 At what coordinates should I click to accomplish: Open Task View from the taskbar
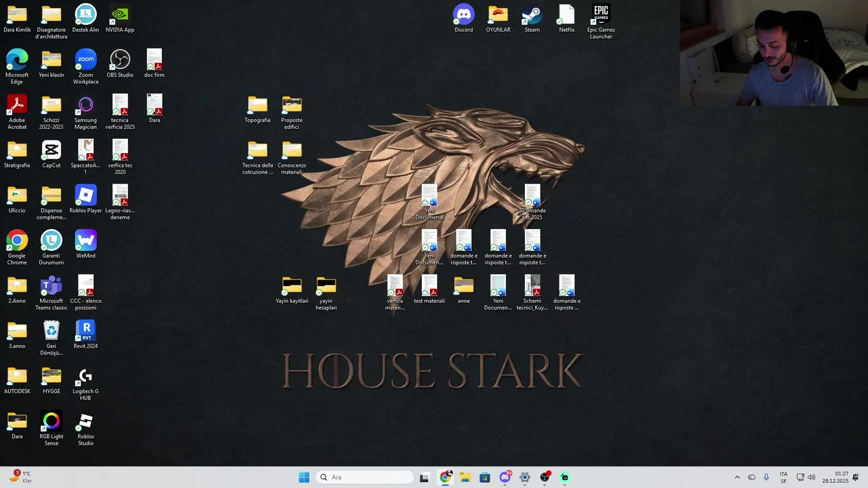(425, 477)
